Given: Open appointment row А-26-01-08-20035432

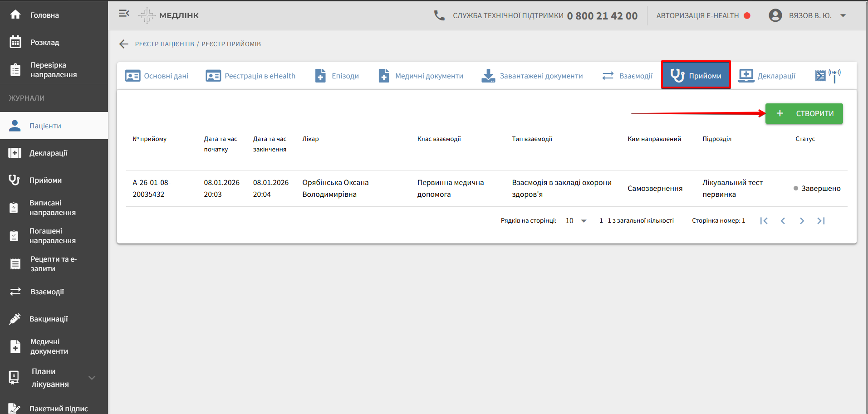Looking at the screenshot, I should [151, 188].
